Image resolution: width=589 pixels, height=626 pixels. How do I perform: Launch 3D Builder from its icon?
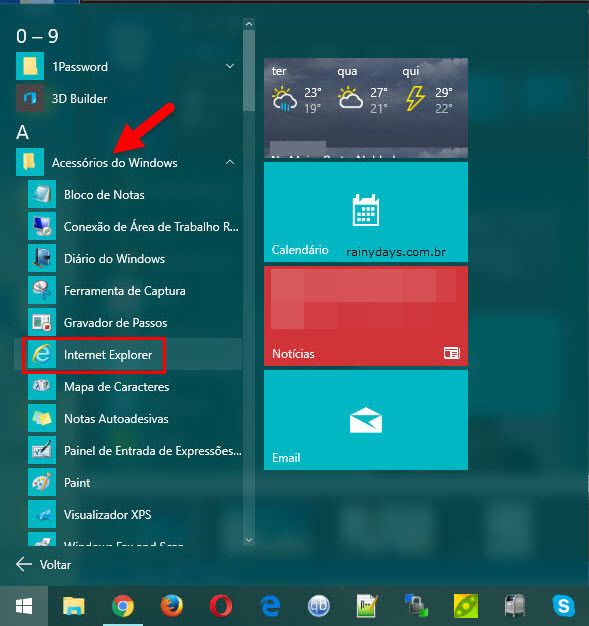30,98
